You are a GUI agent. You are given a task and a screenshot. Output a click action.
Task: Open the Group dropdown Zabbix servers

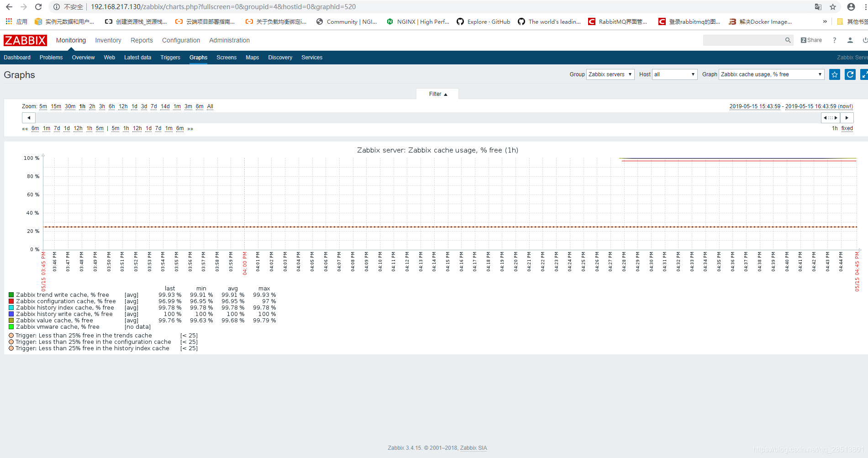(x=610, y=74)
